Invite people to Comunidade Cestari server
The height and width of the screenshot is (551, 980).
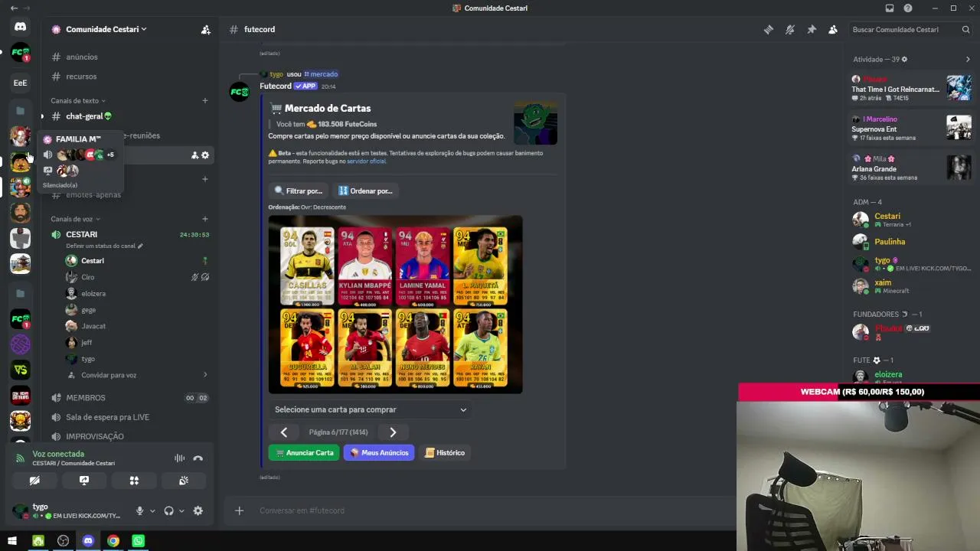point(206,30)
